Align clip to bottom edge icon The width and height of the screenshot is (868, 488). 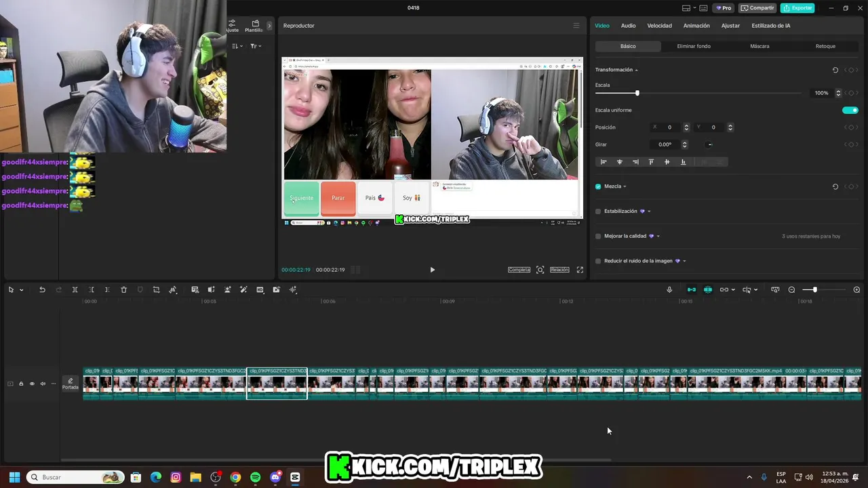683,162
